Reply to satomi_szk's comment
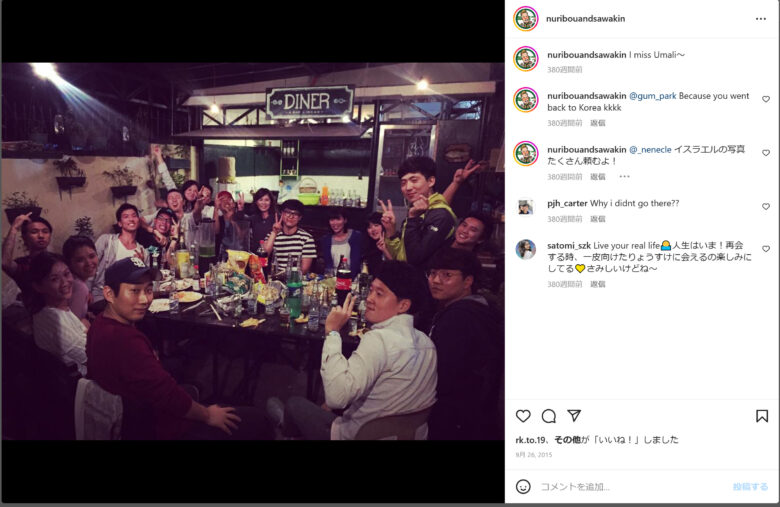 (597, 284)
